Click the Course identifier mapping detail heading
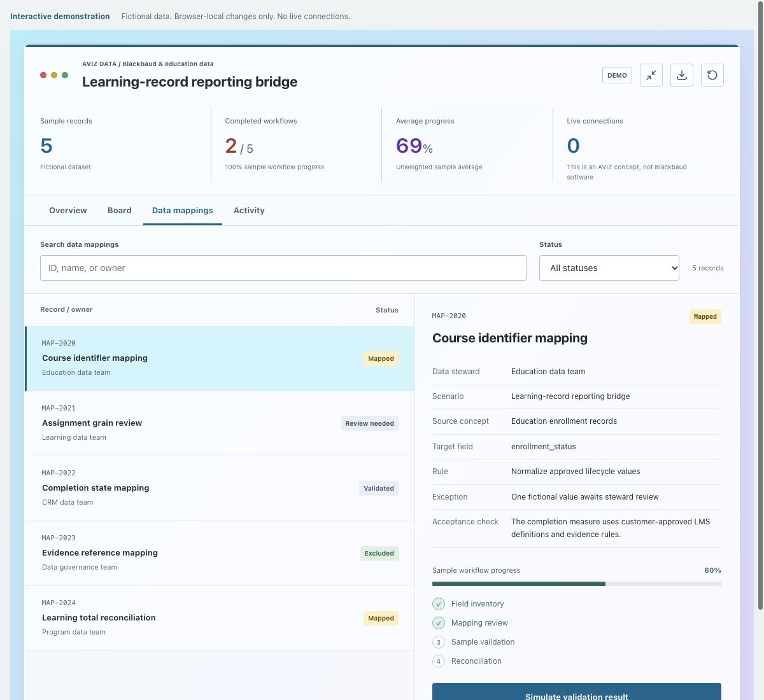The width and height of the screenshot is (764, 700). click(x=510, y=338)
